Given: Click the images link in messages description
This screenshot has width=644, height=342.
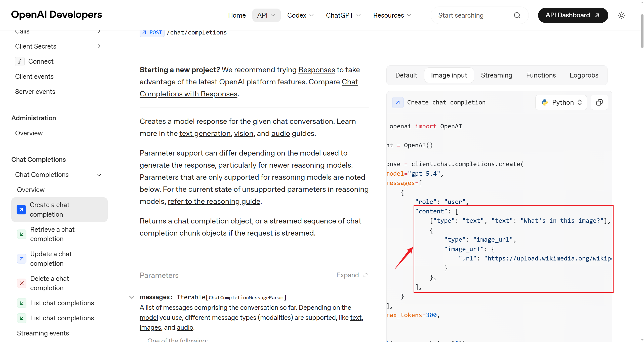Looking at the screenshot, I should [150, 327].
